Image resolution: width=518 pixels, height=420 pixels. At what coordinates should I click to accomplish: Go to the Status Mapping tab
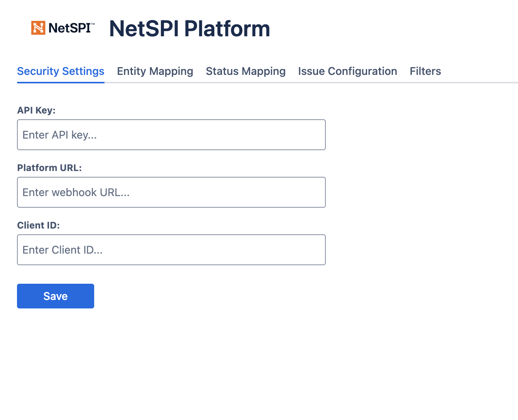[245, 71]
